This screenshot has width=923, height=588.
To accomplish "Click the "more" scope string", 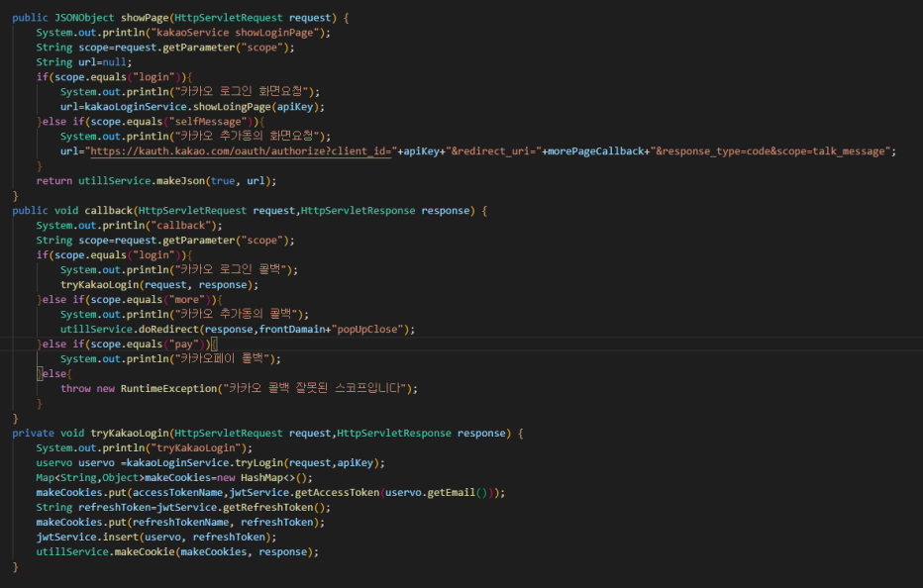I will (x=186, y=300).
